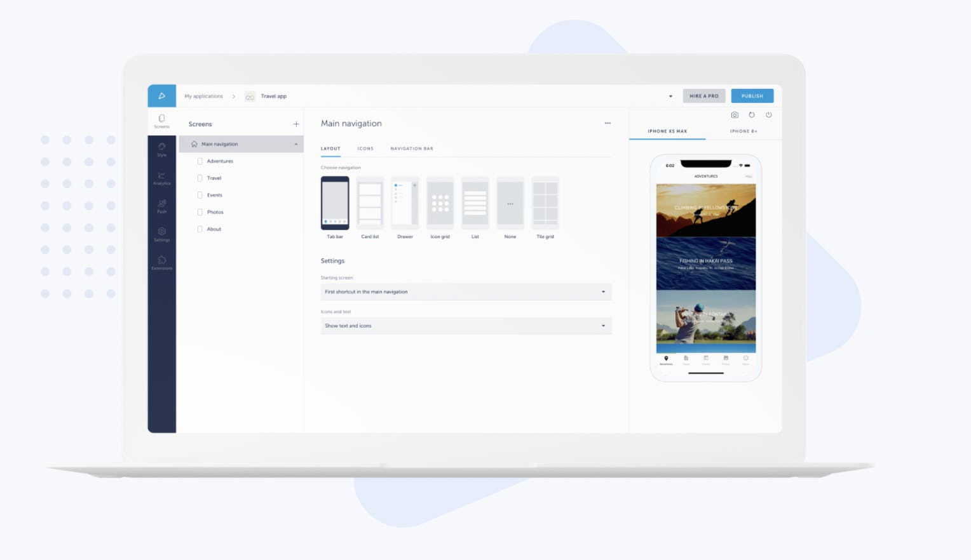Open the Starting screen dropdown
Image resolution: width=971 pixels, height=560 pixels.
pyautogui.click(x=466, y=291)
